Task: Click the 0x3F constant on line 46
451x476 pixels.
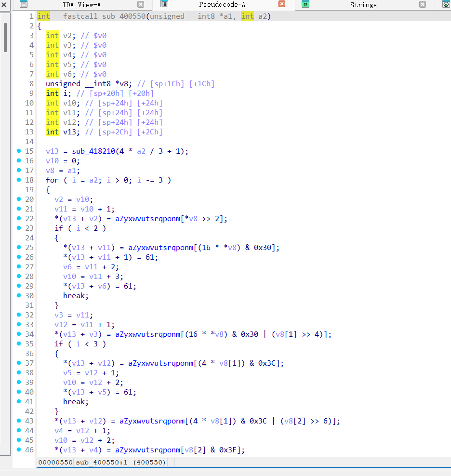Action: point(228,450)
